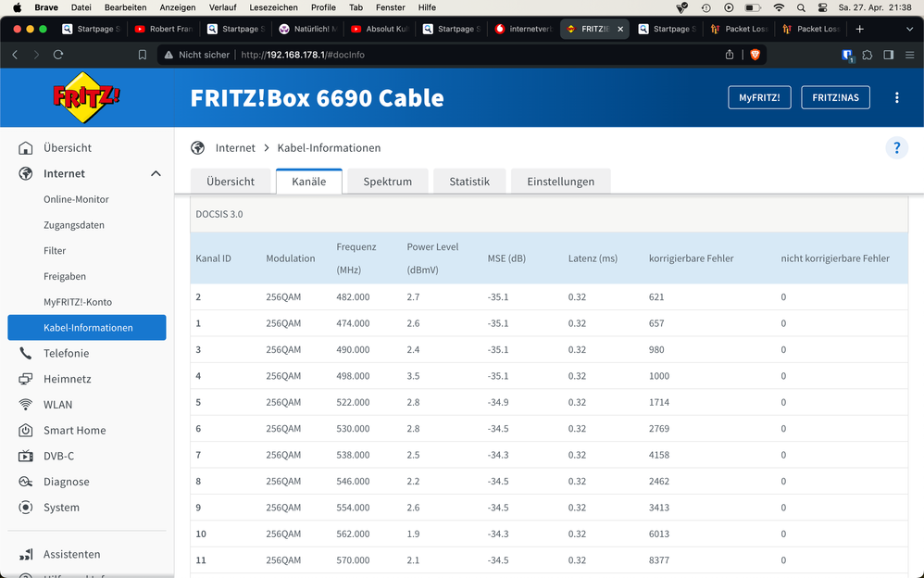Switch to the Spektrum tab
Image resolution: width=924 pixels, height=578 pixels.
tap(387, 181)
